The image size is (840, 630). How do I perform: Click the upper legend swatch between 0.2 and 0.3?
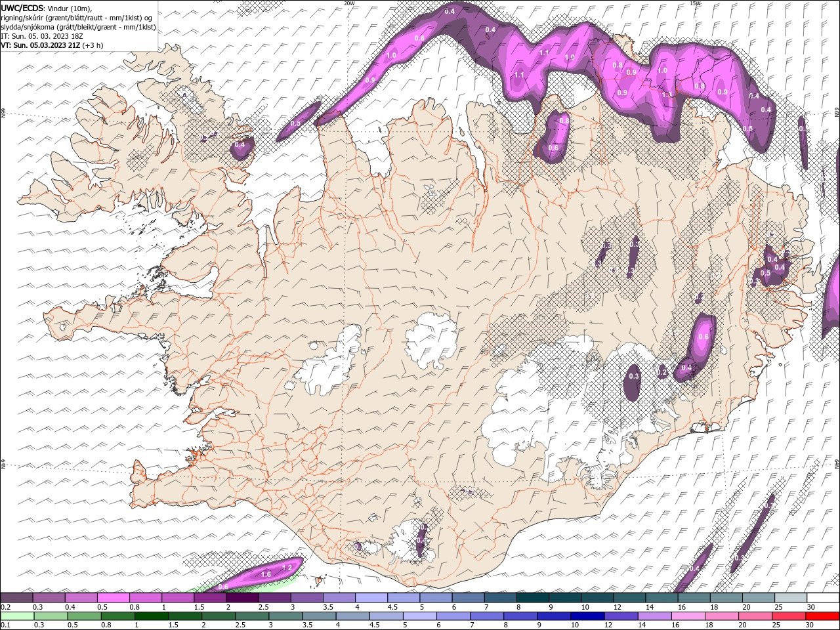[x=17, y=598]
